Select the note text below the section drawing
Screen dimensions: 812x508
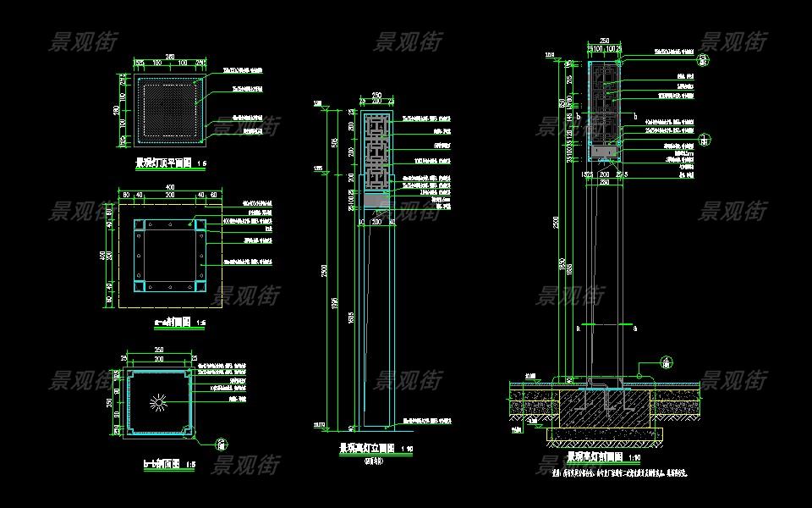(x=617, y=472)
